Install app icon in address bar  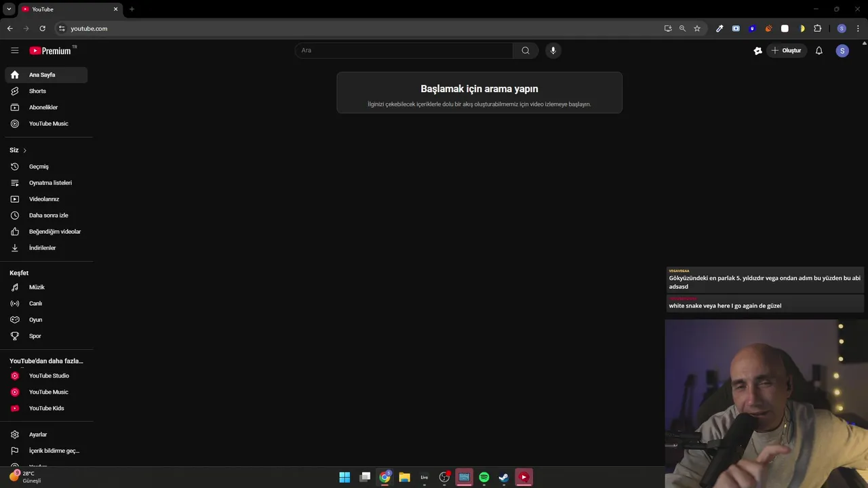coord(668,28)
